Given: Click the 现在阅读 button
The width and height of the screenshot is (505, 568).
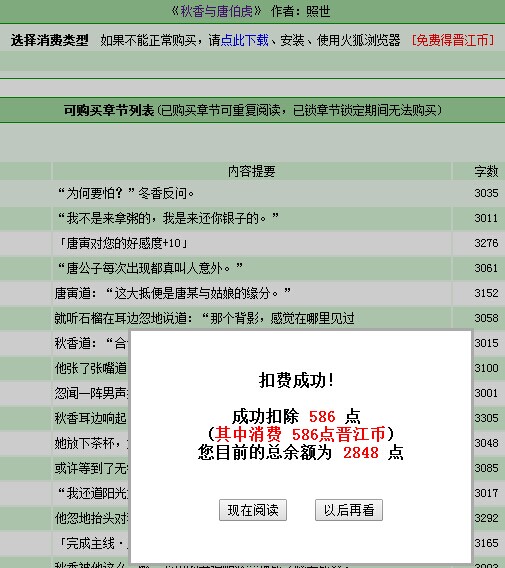Looking at the screenshot, I should coord(253,510).
